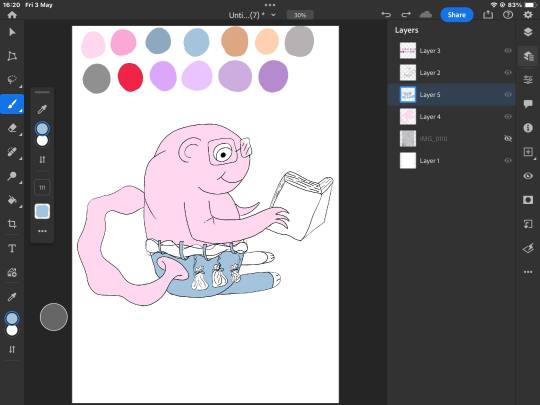Open the document title dropdown chevron

point(273,15)
